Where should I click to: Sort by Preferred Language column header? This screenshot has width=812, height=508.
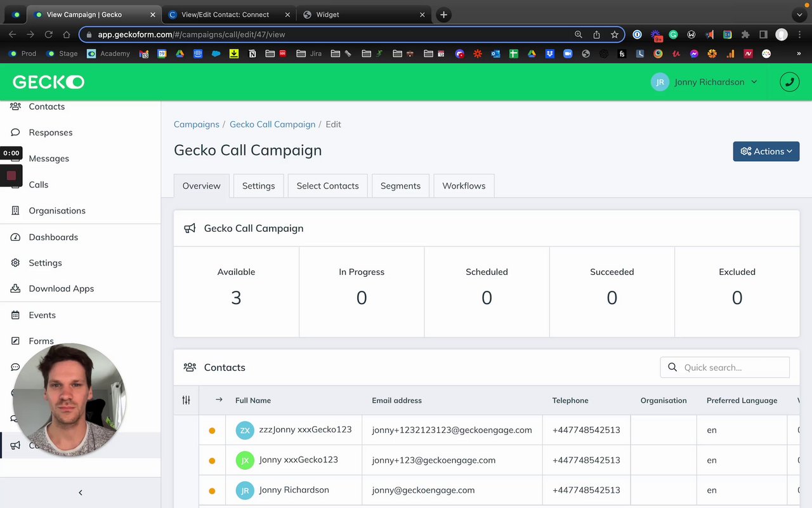742,400
